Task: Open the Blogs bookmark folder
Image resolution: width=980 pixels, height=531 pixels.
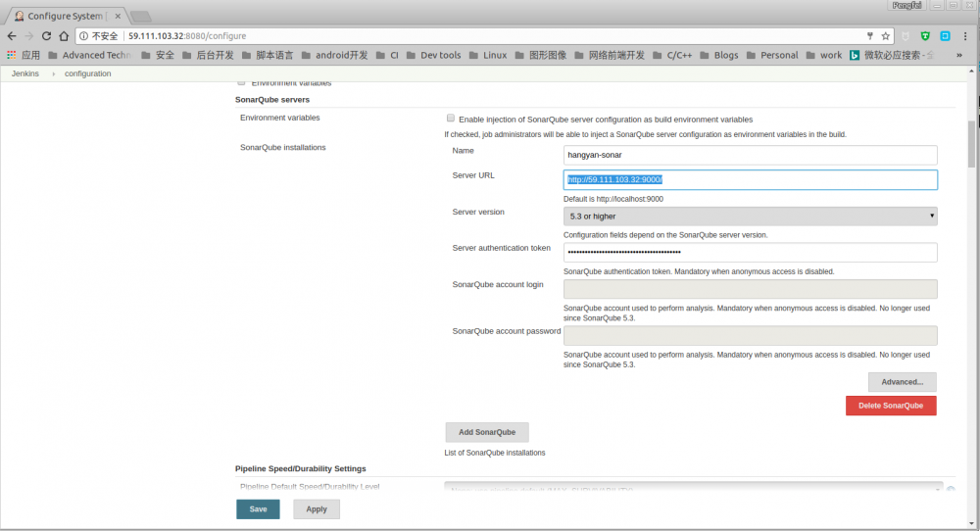Action: [718, 55]
